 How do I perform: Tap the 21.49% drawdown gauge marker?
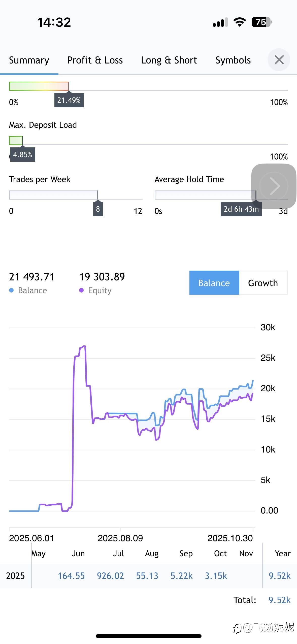(69, 100)
